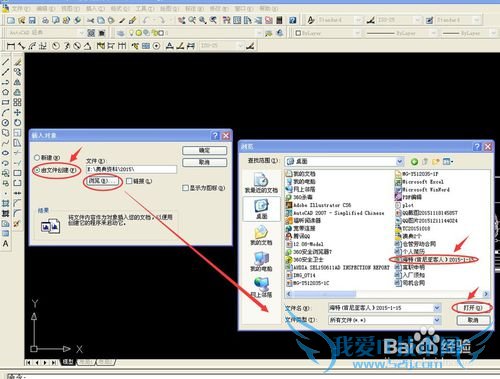Open the text style Standard dropdown

pyautogui.click(x=358, y=20)
